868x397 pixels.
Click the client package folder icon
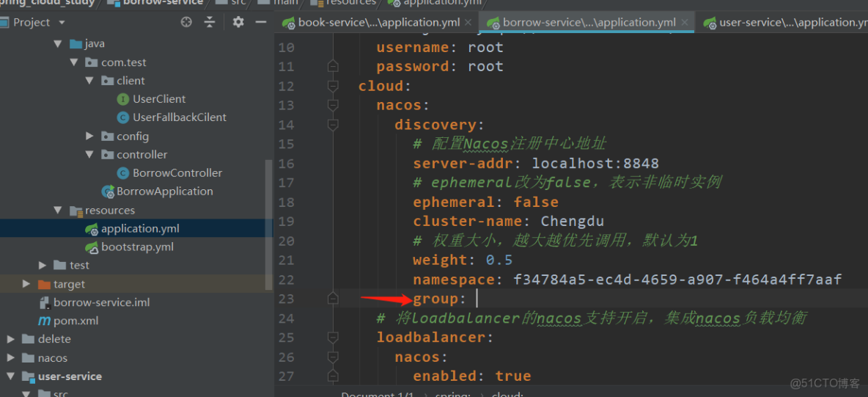coord(107,81)
